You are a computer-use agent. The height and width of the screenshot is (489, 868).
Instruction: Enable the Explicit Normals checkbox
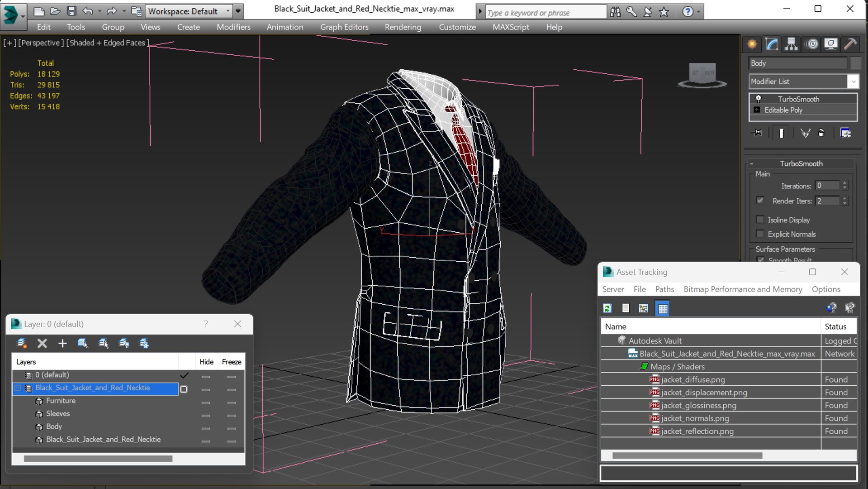pyautogui.click(x=760, y=234)
